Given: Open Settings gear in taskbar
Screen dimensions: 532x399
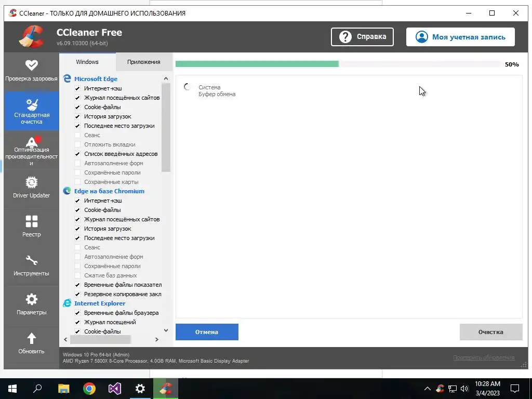Looking at the screenshot, I should (140, 389).
